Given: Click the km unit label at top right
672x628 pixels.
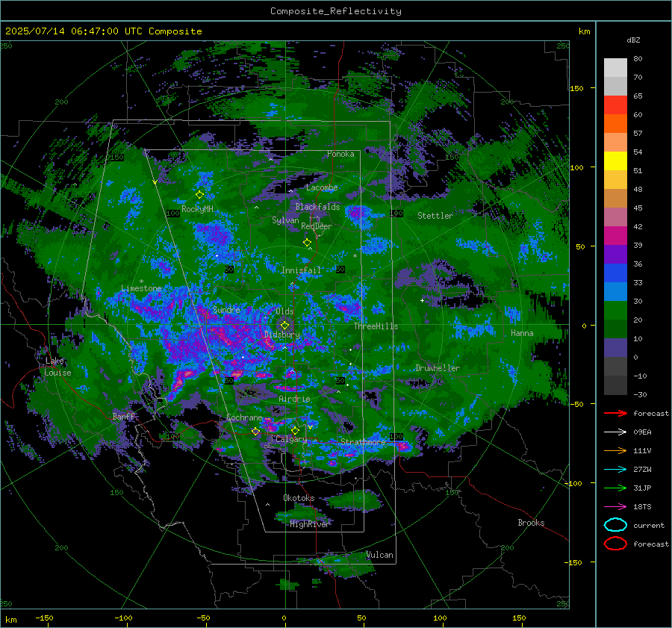Looking at the screenshot, I should click(584, 31).
